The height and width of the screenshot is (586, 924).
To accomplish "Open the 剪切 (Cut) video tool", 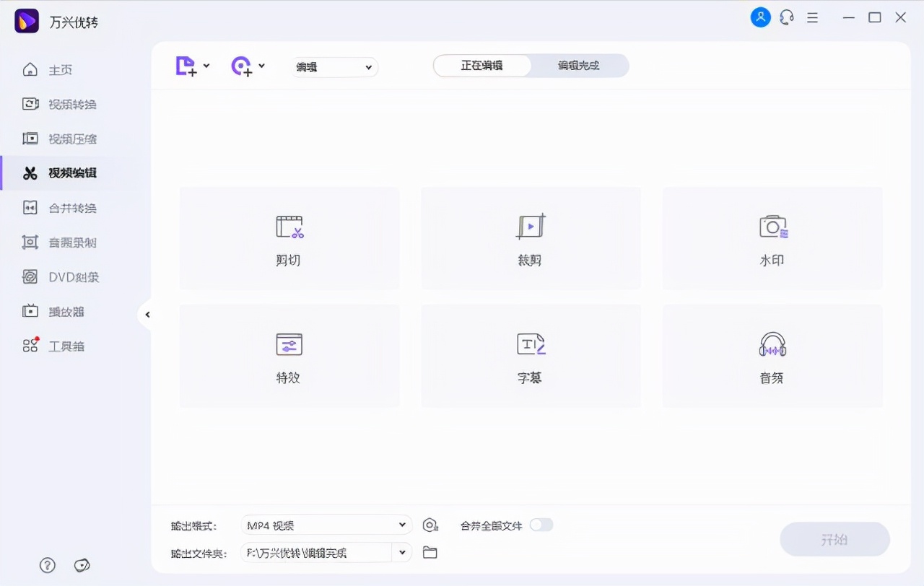I will pos(289,238).
